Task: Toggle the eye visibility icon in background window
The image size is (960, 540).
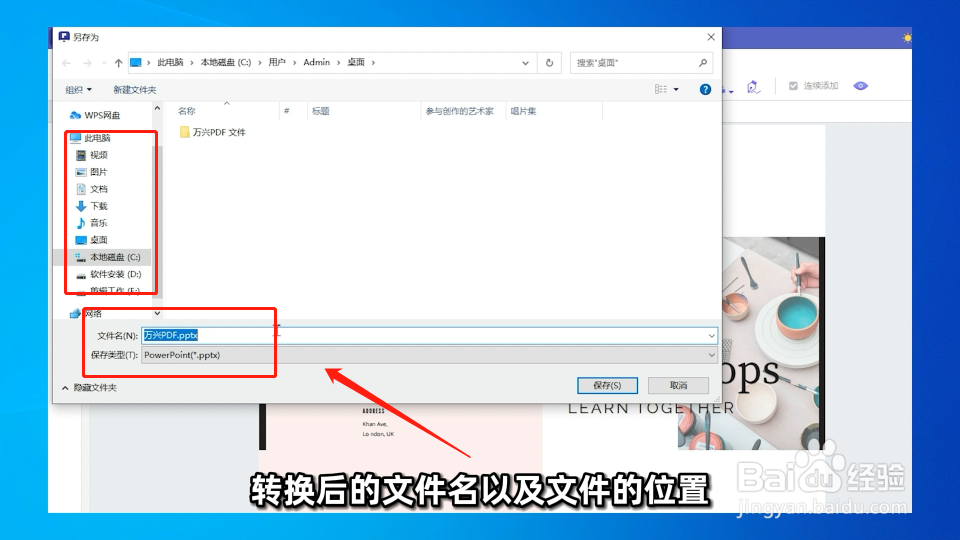Action: coord(861,86)
